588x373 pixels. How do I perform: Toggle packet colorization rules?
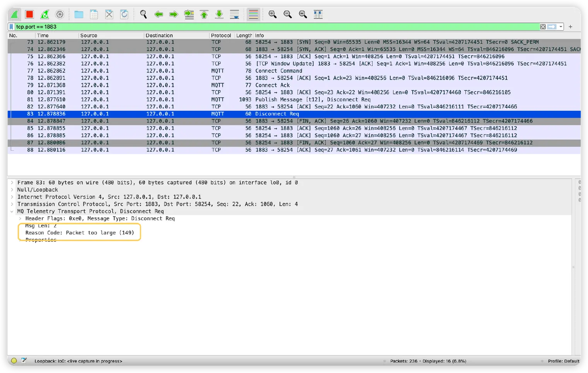253,14
